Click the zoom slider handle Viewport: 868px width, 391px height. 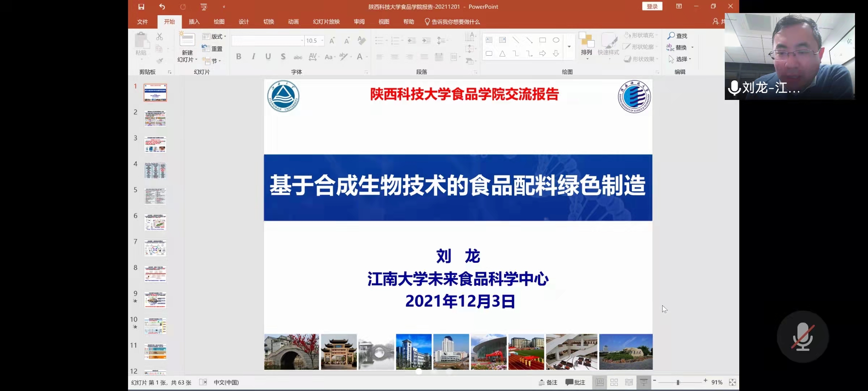pyautogui.click(x=678, y=382)
